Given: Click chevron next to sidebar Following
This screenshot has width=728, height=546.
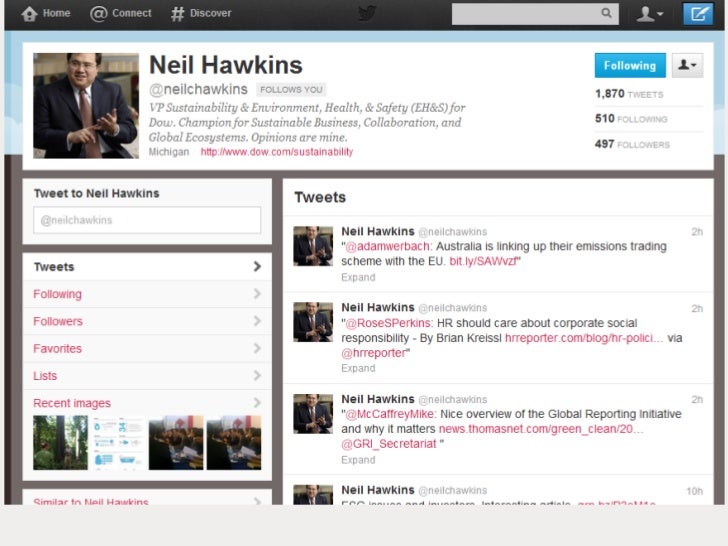Looking at the screenshot, I should tap(257, 294).
